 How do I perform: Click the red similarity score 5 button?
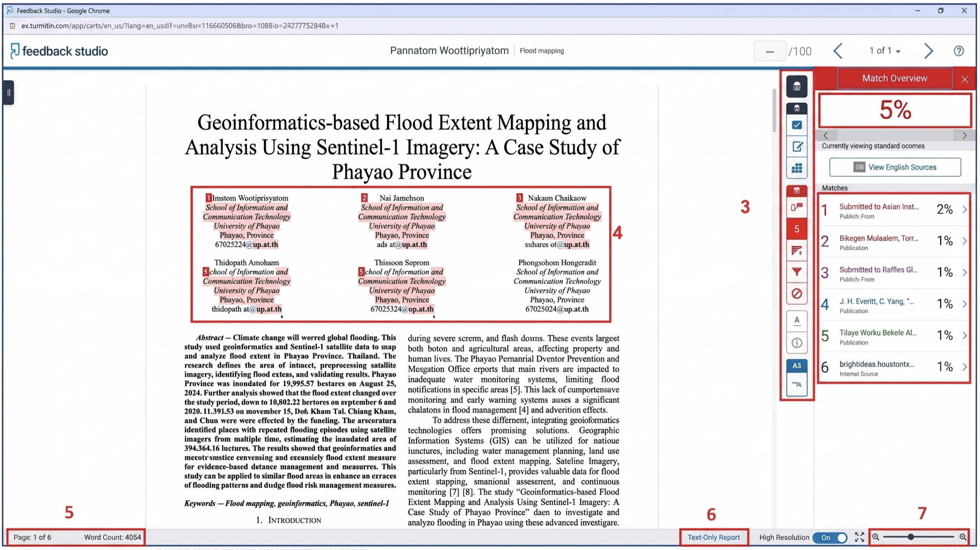(796, 229)
